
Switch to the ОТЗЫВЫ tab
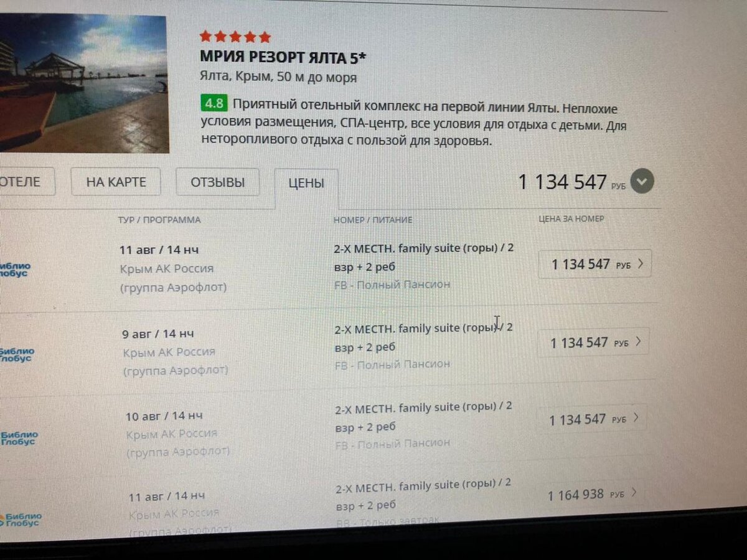(x=217, y=182)
